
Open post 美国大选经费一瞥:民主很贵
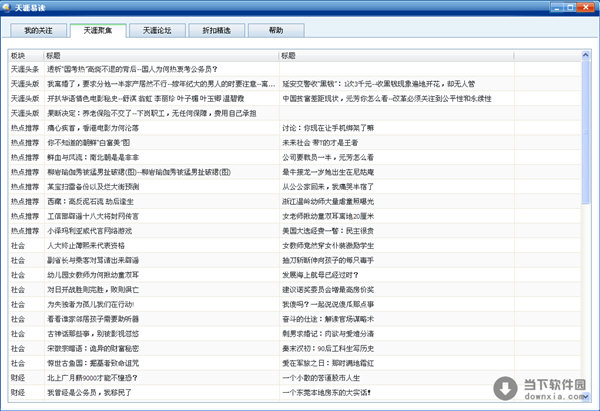(328, 231)
